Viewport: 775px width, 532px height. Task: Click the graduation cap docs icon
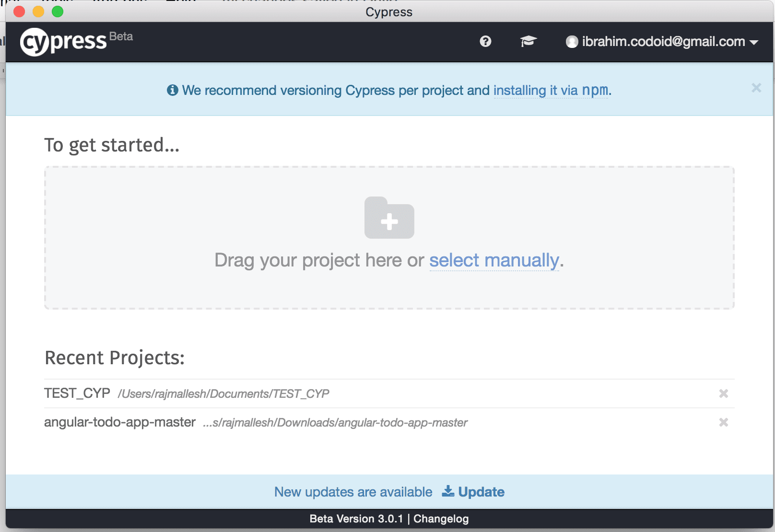[x=528, y=42]
